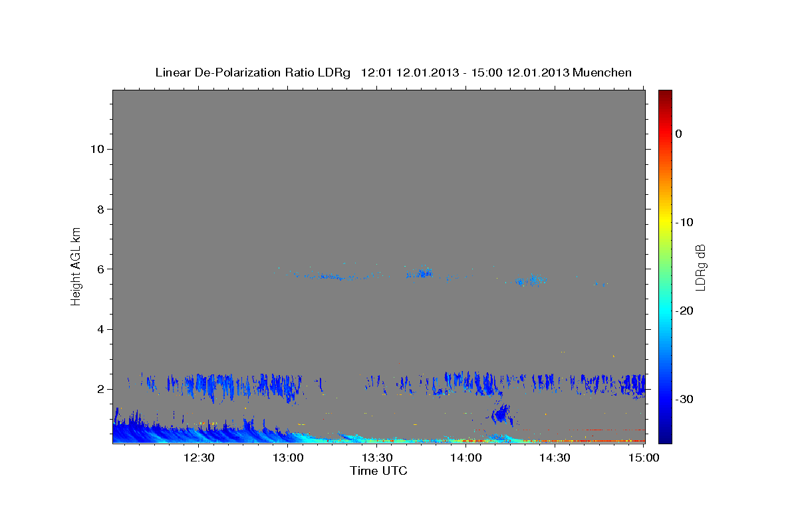Click the height tick label 6
The width and height of the screenshot is (798, 532).
[99, 269]
